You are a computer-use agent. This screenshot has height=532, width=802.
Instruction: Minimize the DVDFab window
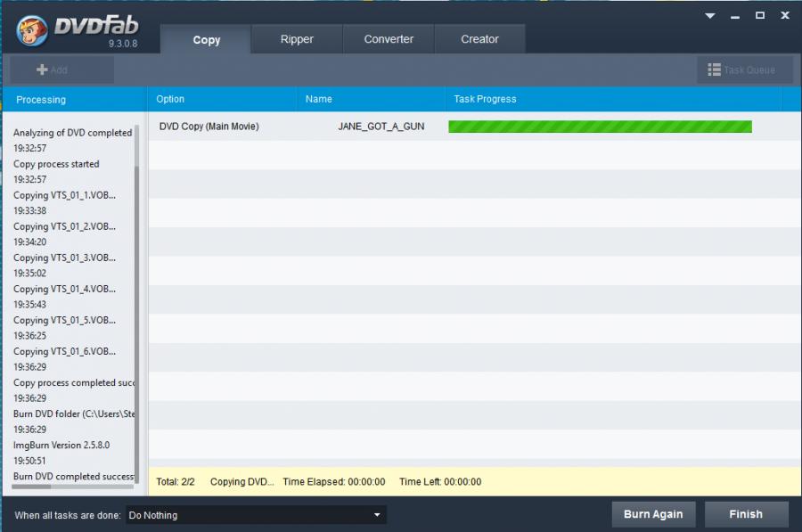[x=735, y=17]
